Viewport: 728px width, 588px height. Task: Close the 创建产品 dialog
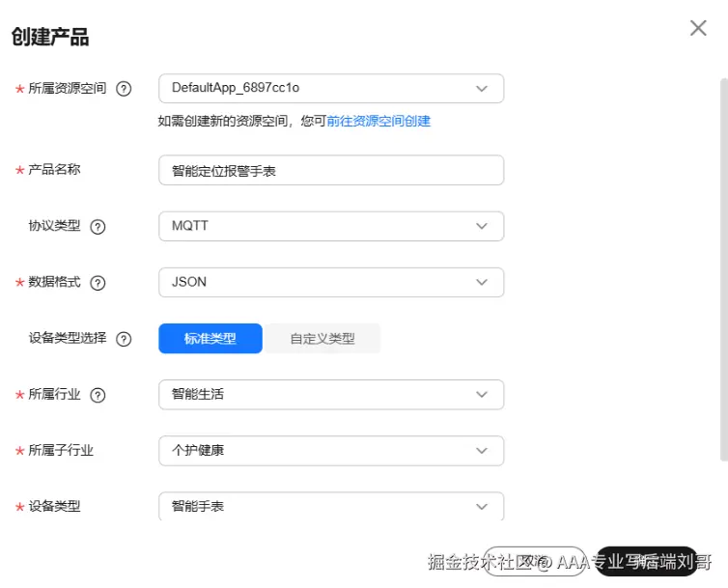pos(698,28)
